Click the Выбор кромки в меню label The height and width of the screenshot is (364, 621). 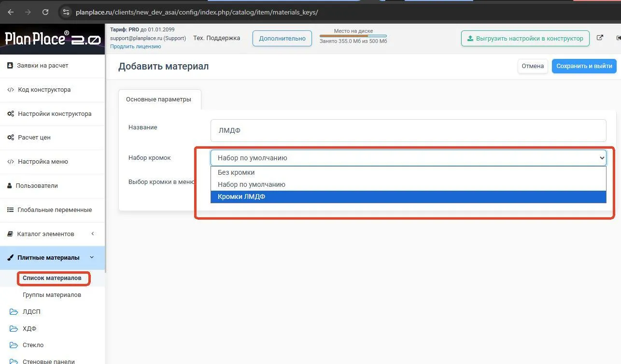click(x=161, y=182)
